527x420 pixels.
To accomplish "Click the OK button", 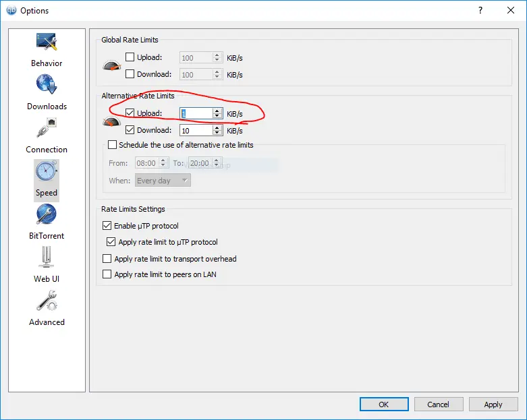I will pos(384,404).
